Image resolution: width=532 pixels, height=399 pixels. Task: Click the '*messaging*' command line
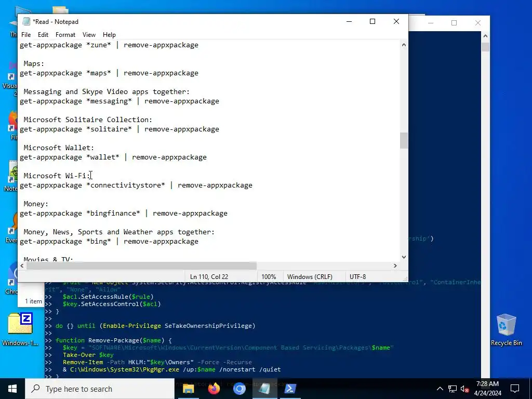click(x=119, y=101)
